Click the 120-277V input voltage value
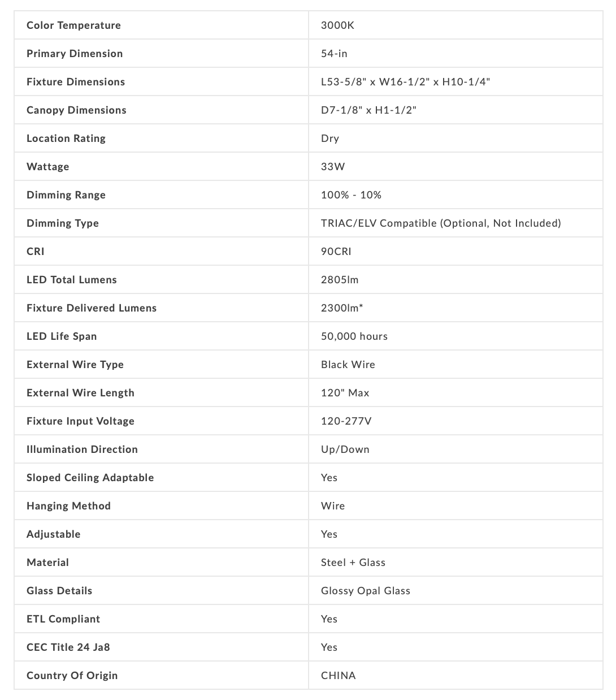 click(346, 421)
